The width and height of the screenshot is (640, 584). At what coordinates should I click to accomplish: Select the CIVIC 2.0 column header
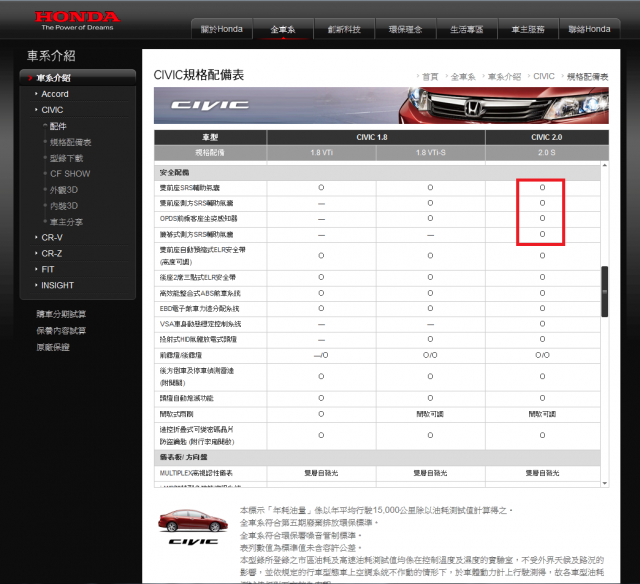[x=547, y=137]
